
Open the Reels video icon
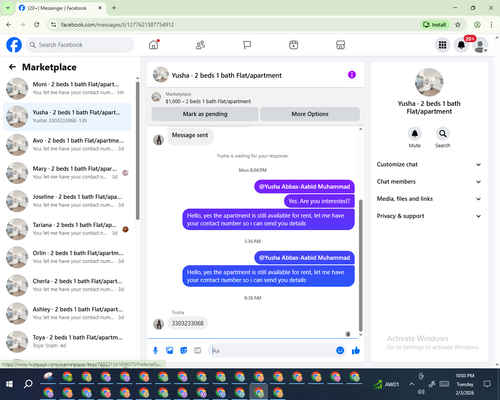tap(294, 45)
